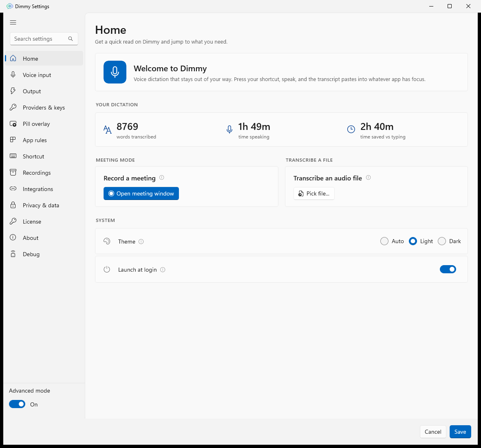Save the settings
This screenshot has height=448, width=481.
(x=460, y=431)
